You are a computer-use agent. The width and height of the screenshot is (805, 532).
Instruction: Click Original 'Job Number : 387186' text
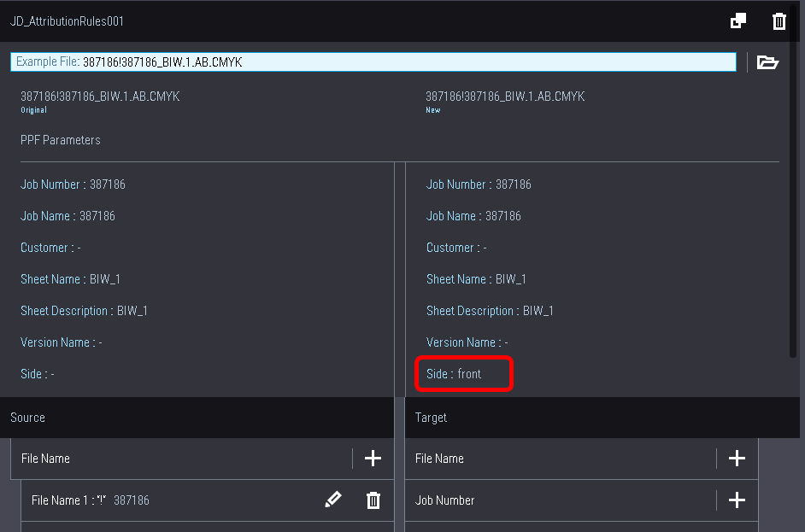pos(73,184)
